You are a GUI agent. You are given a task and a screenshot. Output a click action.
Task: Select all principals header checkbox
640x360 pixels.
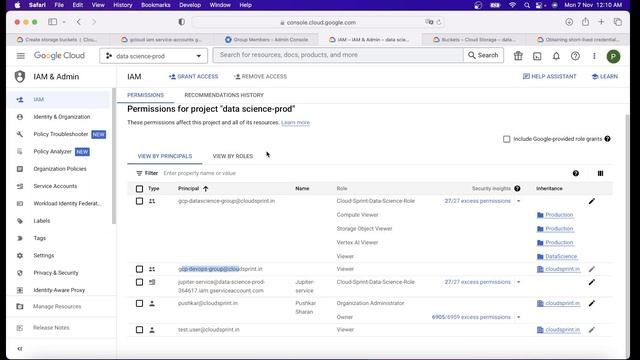[x=139, y=189]
